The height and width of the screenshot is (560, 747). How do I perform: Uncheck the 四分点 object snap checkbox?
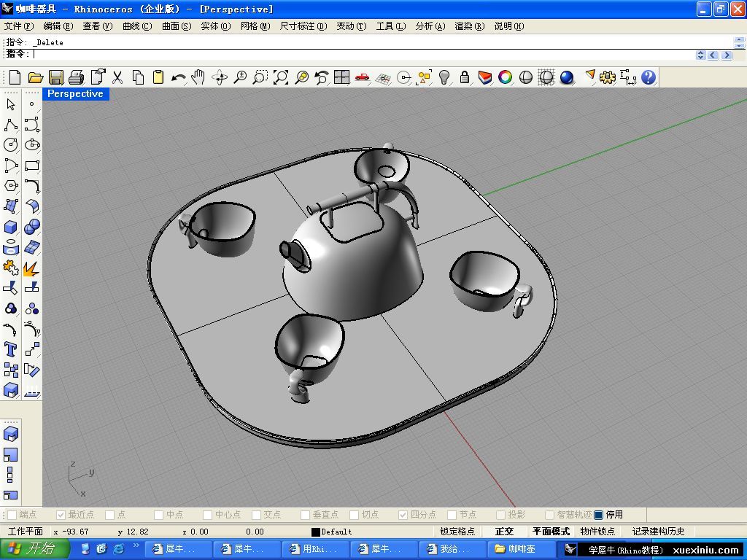pyautogui.click(x=403, y=515)
